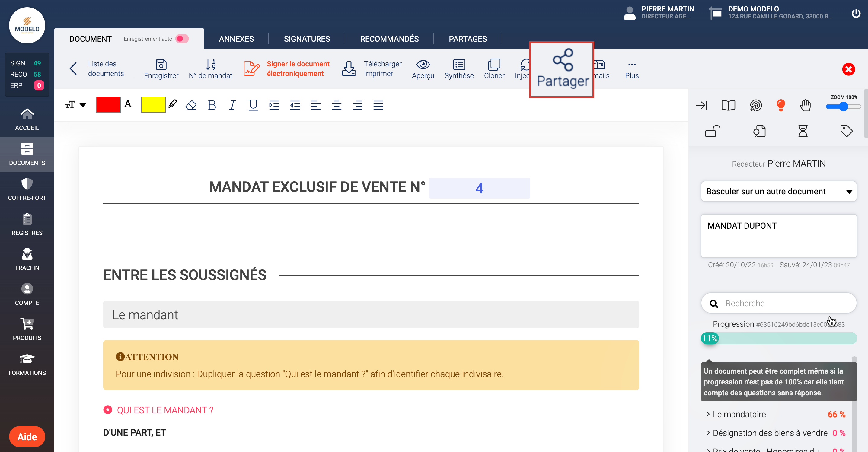
Task: Click the lightbulb icon in right panel
Action: tap(780, 105)
